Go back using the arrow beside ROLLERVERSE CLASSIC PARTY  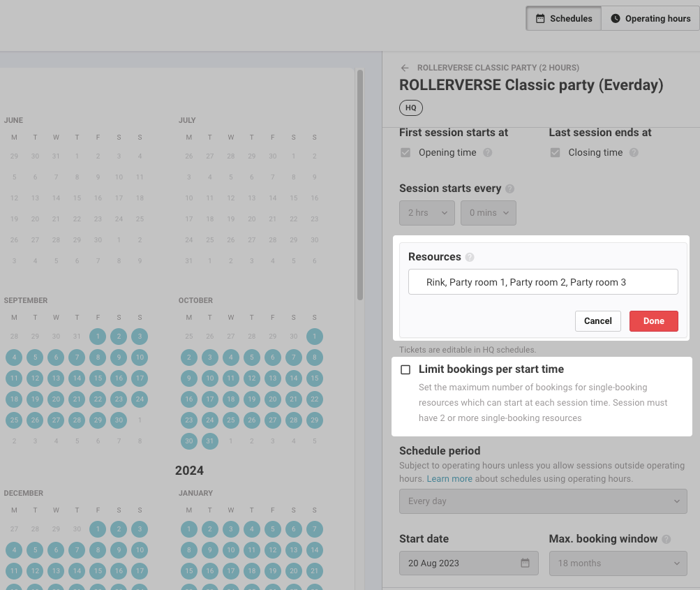click(x=405, y=68)
